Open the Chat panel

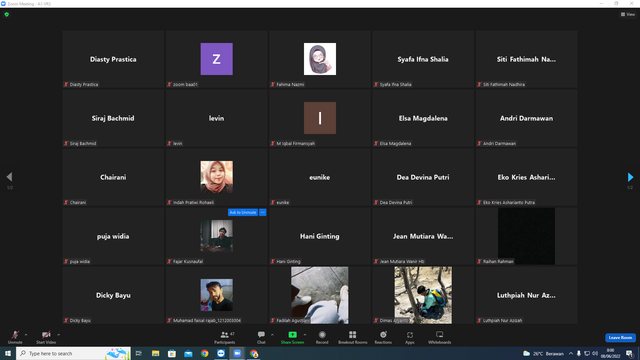point(261,337)
